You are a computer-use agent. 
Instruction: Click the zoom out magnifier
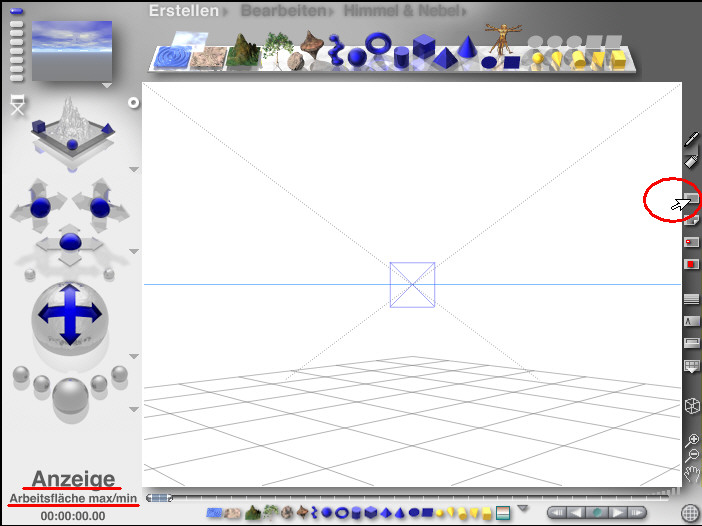(692, 456)
